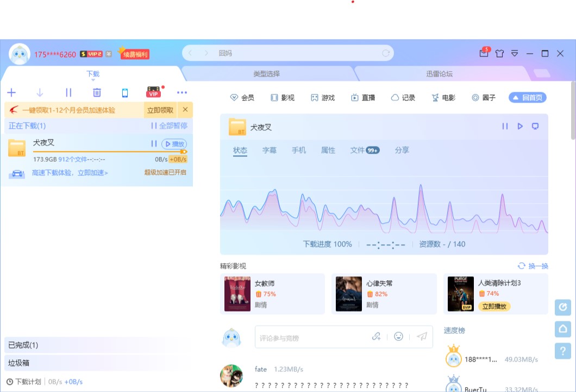This screenshot has width=576, height=392.
Task: Click the VIP video icon in toolbar
Action: [x=153, y=93]
